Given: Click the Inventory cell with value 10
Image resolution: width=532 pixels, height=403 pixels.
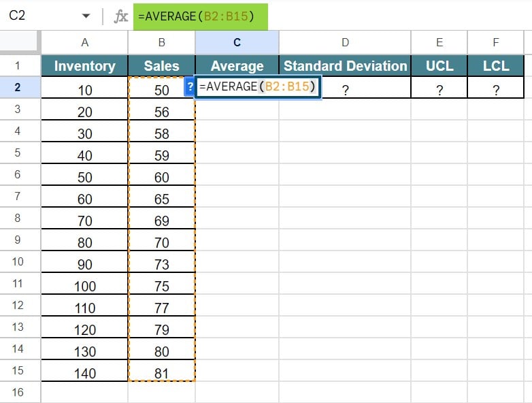Looking at the screenshot, I should (84, 88).
